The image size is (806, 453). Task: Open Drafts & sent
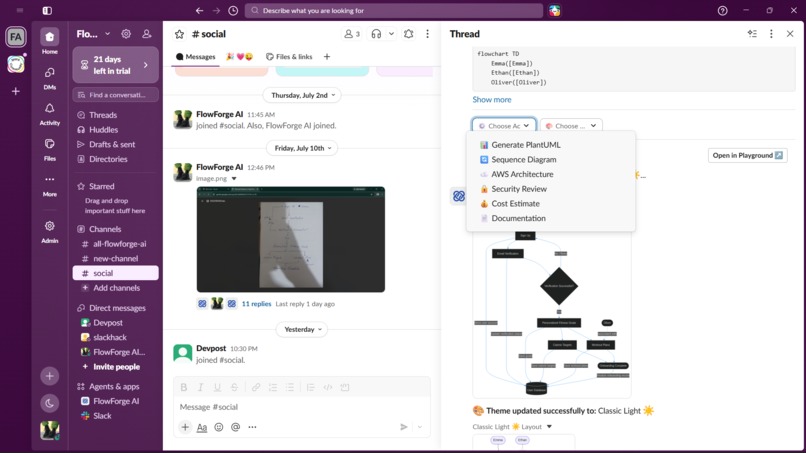116,144
